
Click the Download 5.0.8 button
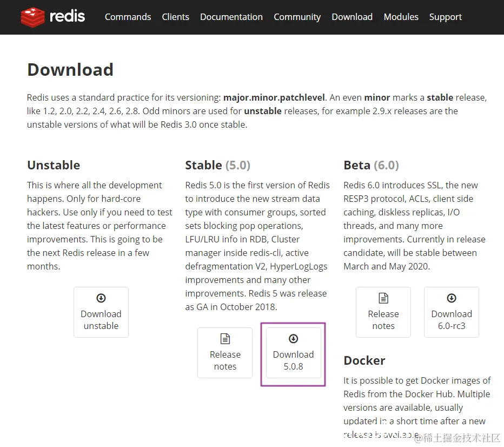pyautogui.click(x=293, y=353)
